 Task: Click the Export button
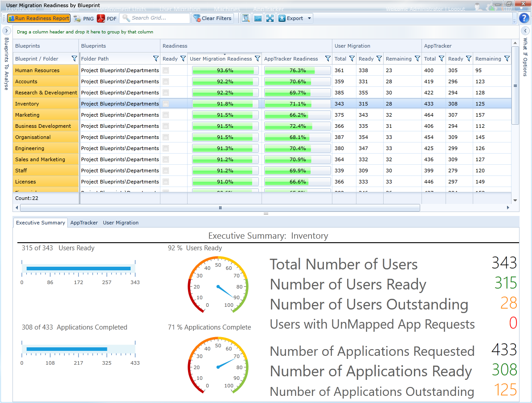tap(291, 18)
